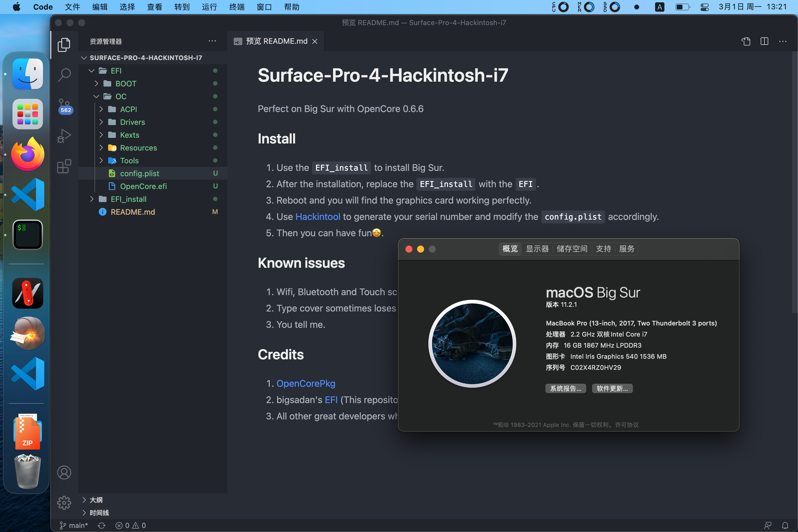Screen dimensions: 798x532
Task: Click the input source A icon in menu bar
Action: pos(659,7)
